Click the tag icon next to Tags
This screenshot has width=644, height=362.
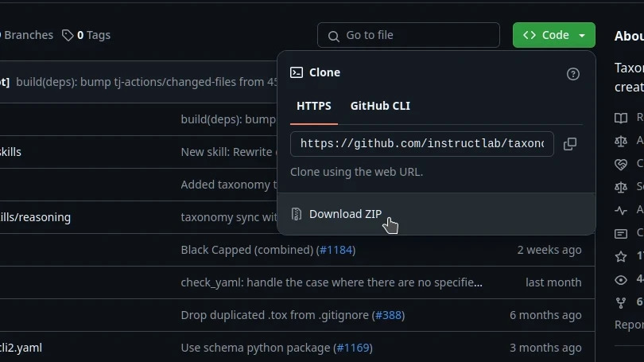click(68, 35)
